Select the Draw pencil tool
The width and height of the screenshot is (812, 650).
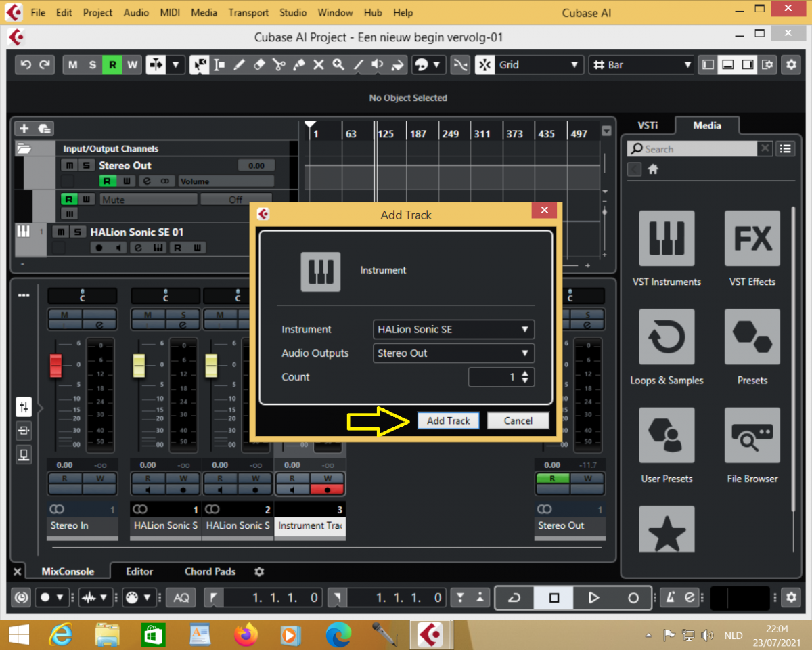coord(239,65)
